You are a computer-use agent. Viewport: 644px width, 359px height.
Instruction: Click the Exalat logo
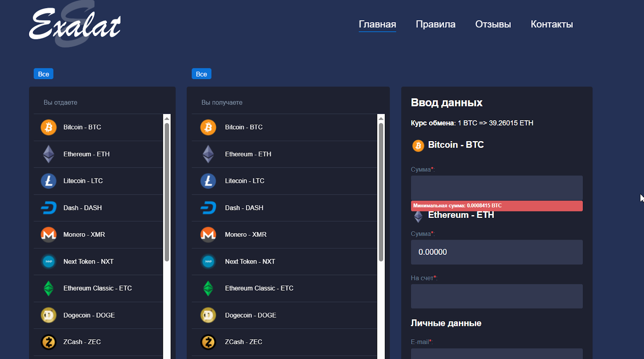75,24
